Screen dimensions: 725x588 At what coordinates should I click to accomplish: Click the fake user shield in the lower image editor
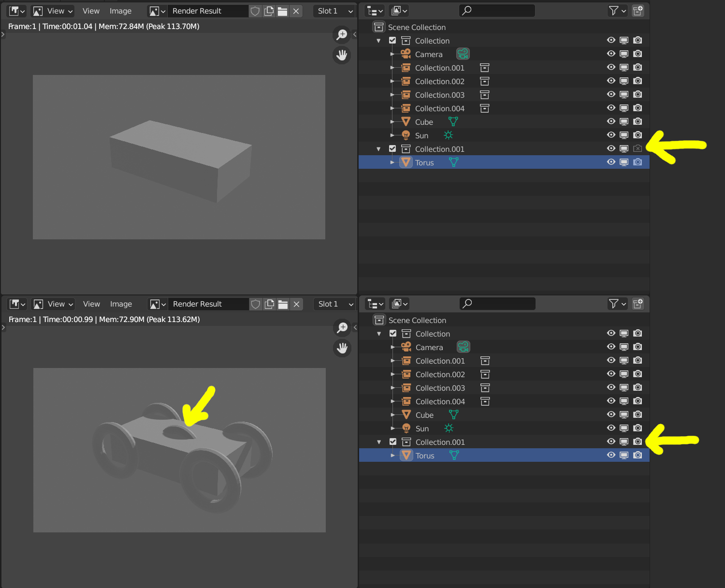(256, 304)
